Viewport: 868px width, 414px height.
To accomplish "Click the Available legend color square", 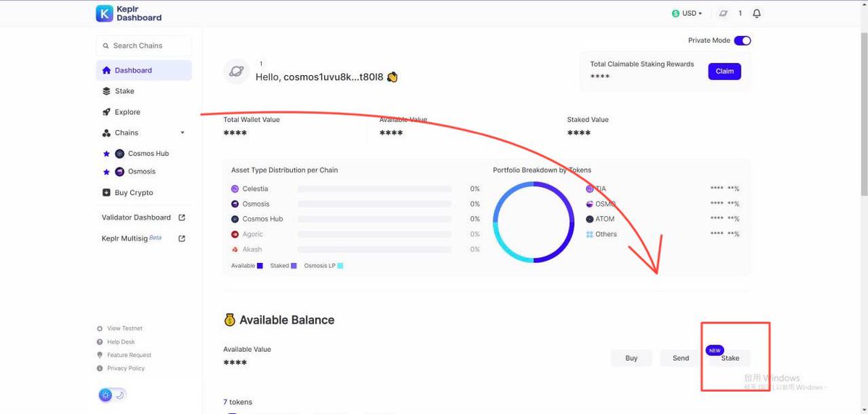I will [x=260, y=266].
